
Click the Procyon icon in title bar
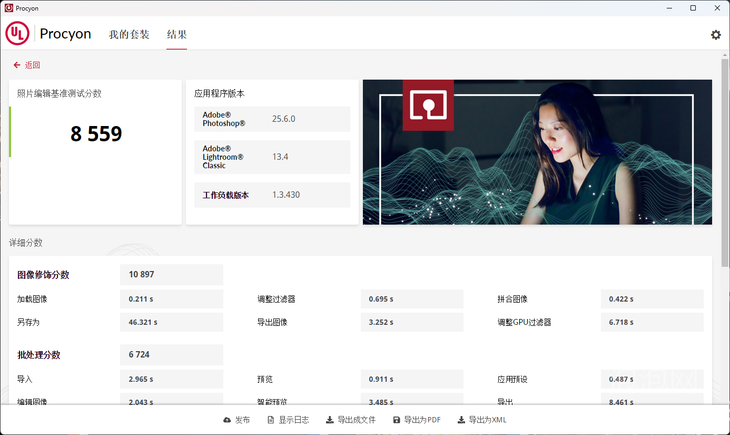coord(9,7)
